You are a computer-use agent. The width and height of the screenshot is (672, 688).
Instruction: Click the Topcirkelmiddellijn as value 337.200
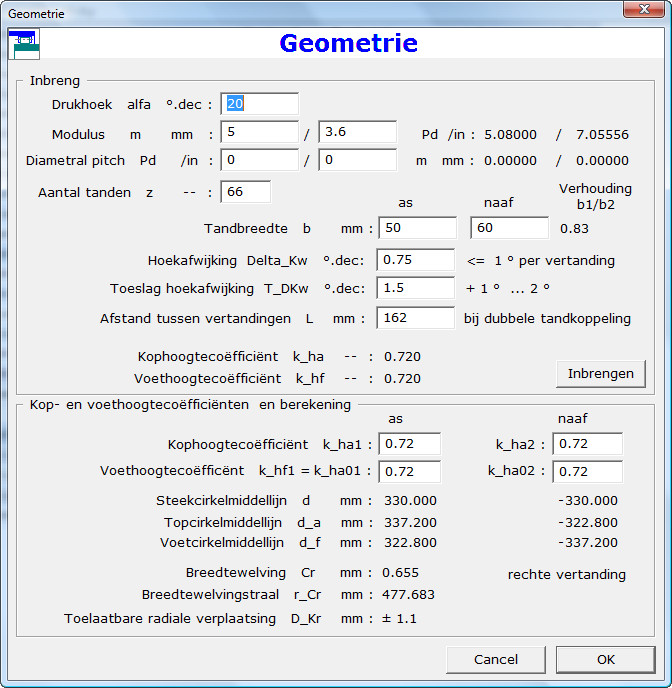[x=411, y=523]
